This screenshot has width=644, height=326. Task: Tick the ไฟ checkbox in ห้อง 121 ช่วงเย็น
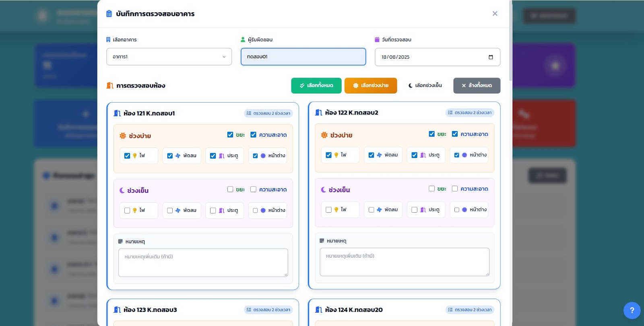coord(127,211)
